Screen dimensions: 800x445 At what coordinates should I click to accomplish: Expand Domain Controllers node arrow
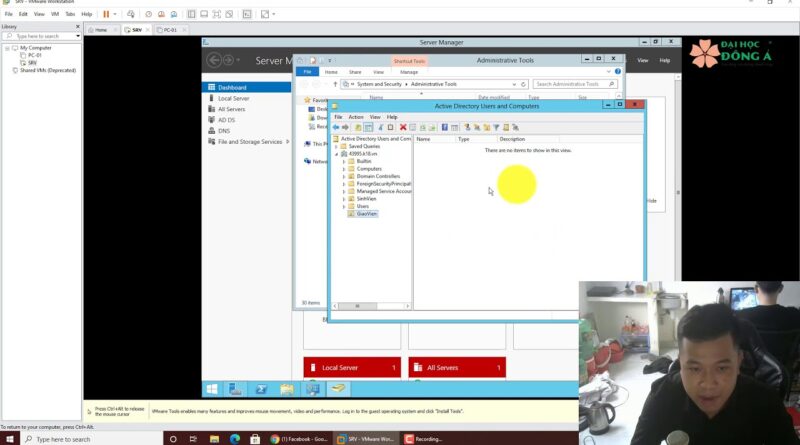click(344, 177)
